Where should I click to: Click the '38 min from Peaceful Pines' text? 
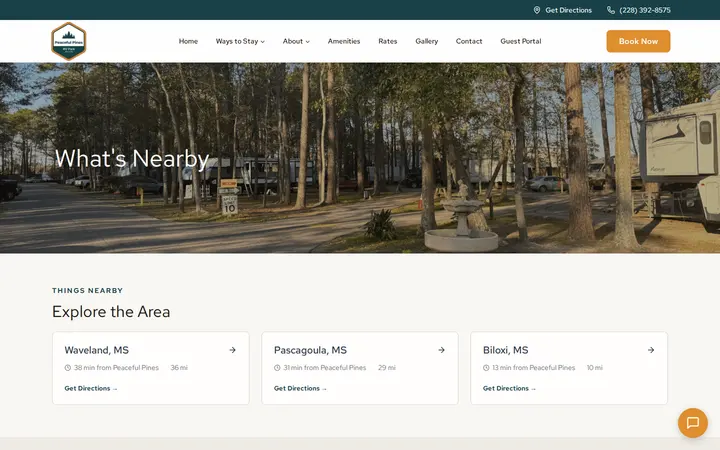[x=116, y=368]
